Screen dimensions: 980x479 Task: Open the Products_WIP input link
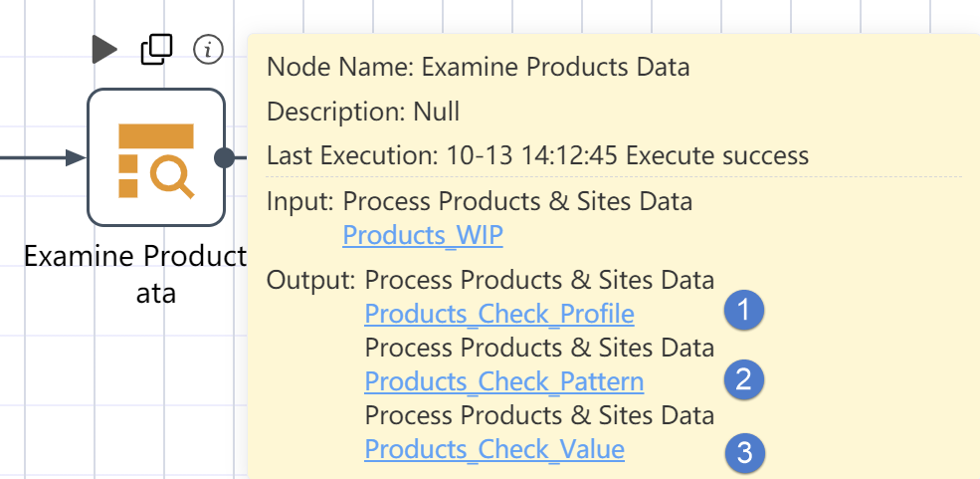(x=423, y=235)
